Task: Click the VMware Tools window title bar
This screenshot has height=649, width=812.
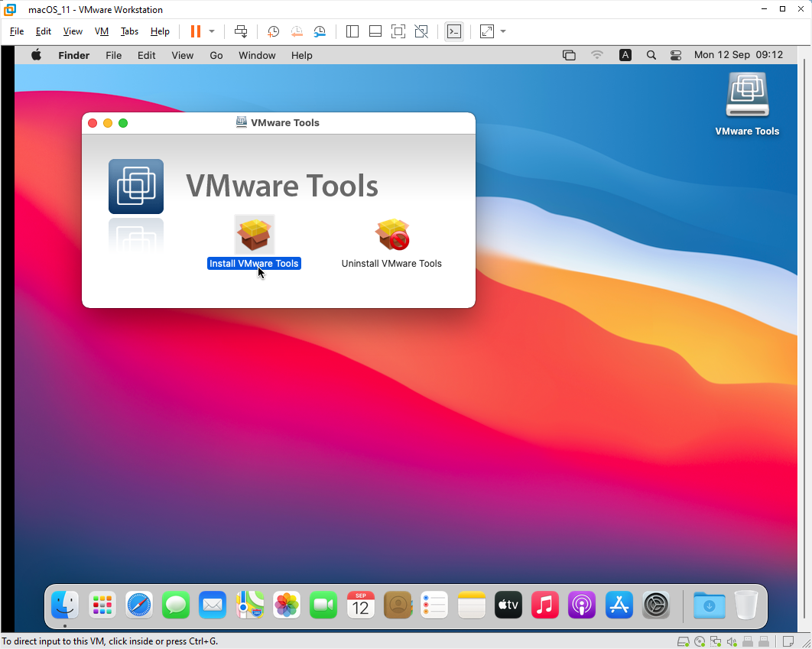Action: pyautogui.click(x=278, y=122)
